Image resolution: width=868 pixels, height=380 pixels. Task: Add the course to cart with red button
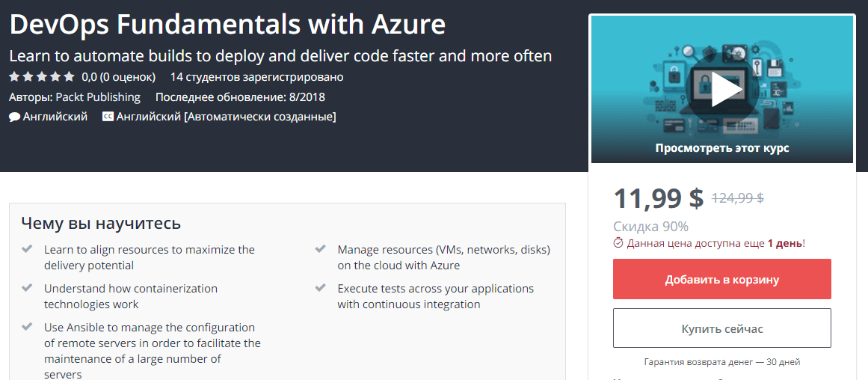(722, 279)
